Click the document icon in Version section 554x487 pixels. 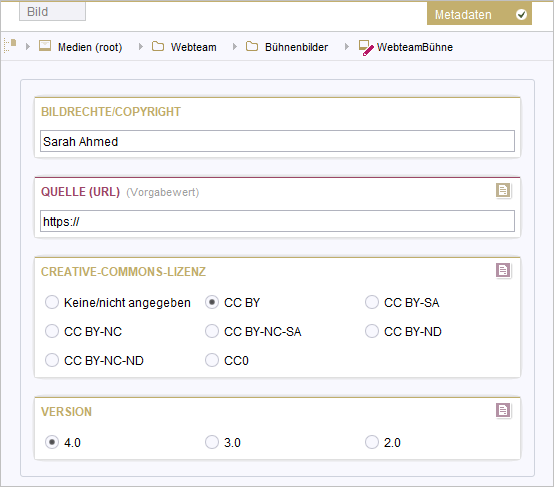tap(503, 410)
